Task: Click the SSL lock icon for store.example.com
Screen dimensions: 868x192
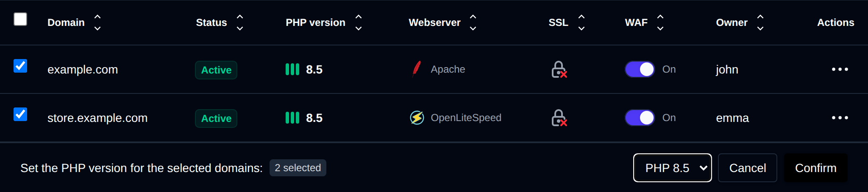Action: tap(559, 118)
